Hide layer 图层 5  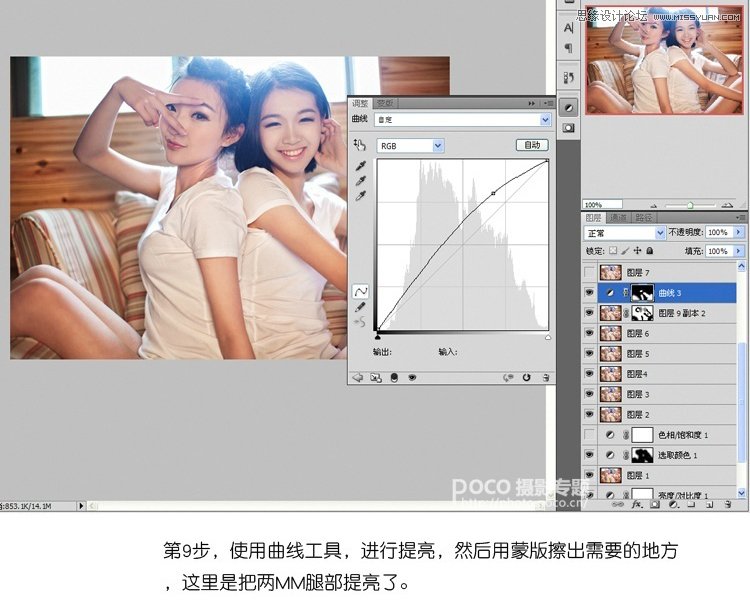(x=590, y=353)
